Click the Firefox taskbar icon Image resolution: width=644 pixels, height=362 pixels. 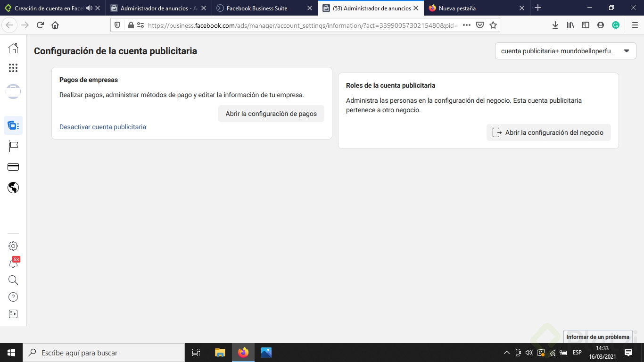[x=243, y=353]
